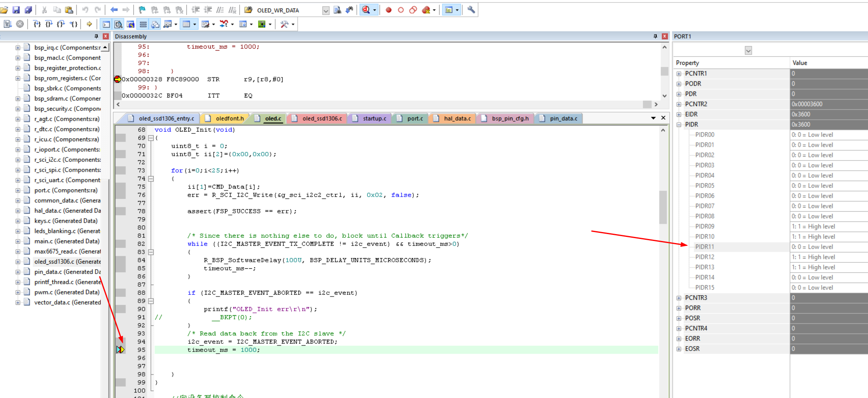Insert a bookmark with flag icon

pos(142,10)
